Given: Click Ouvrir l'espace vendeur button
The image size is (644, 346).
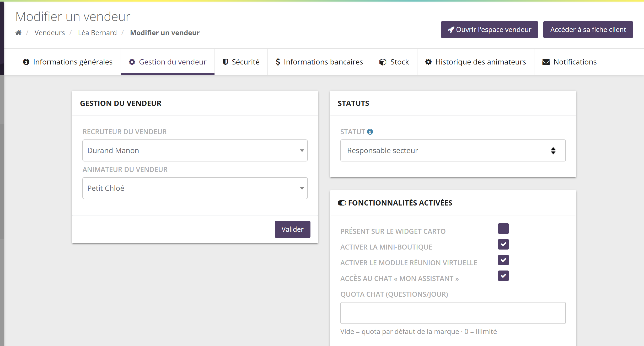Looking at the screenshot, I should [490, 30].
